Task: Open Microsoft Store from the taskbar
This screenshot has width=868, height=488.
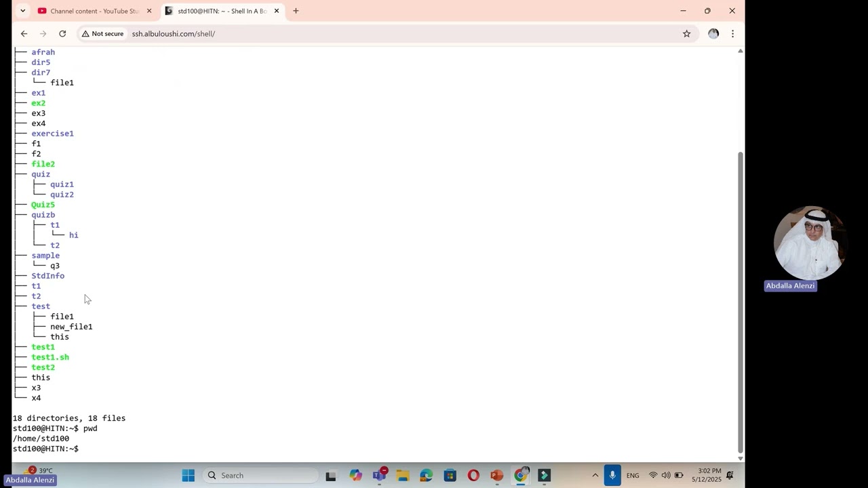Action: 450,475
